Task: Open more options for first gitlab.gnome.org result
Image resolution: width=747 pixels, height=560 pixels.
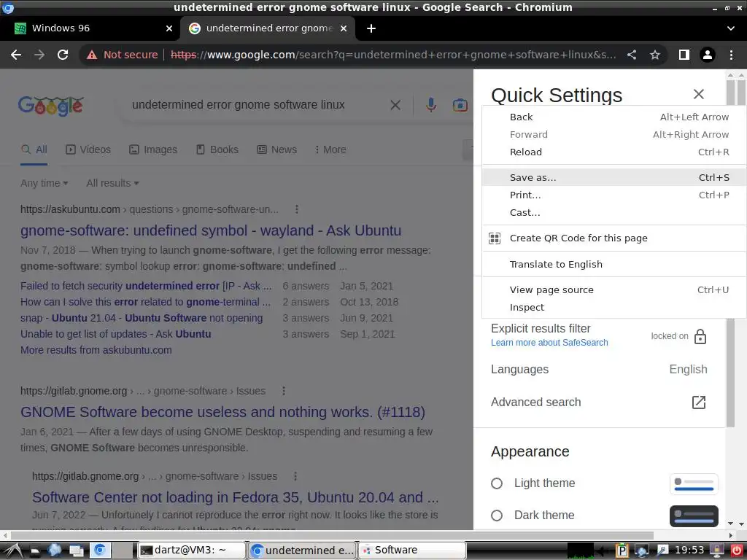Action: 284,391
